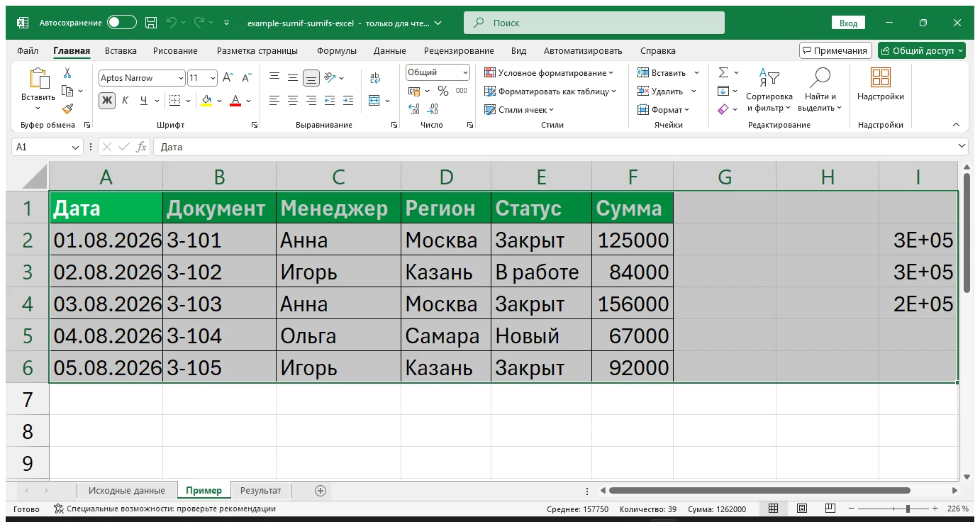This screenshot has width=980, height=522.
Task: Align text right in the cell
Action: 311,101
